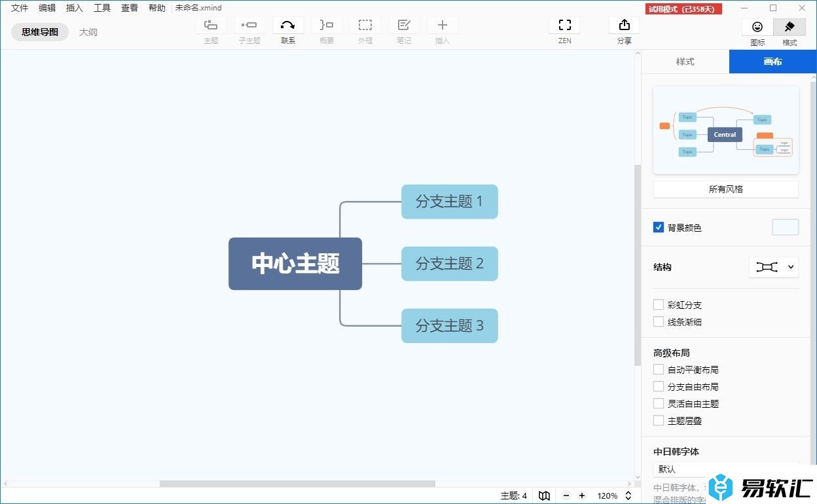
Task: Click the trial mode (试用模式) badge
Action: (x=683, y=9)
